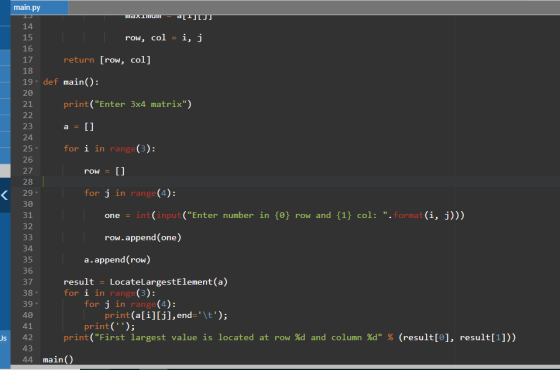Click the 'one = int(input(...' line
The width and height of the screenshot is (560, 370).
click(x=284, y=215)
